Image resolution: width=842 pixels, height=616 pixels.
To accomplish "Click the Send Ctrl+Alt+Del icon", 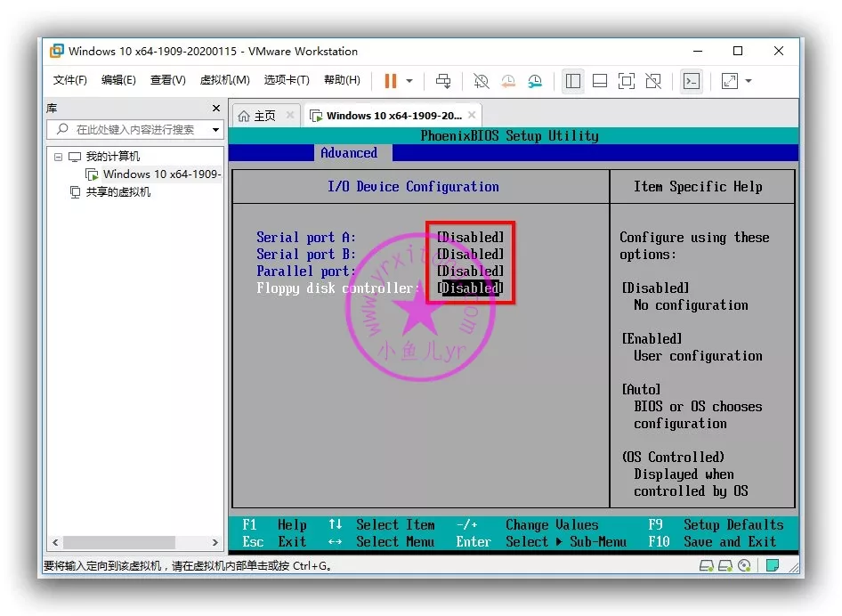I will [442, 81].
